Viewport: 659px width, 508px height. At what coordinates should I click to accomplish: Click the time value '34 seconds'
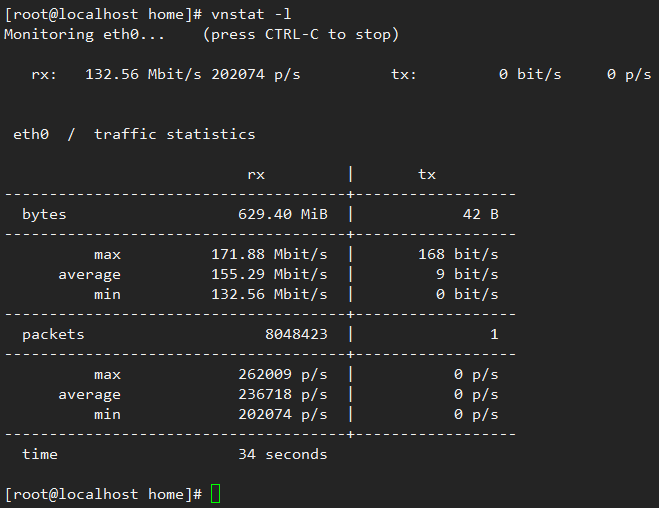tap(283, 454)
